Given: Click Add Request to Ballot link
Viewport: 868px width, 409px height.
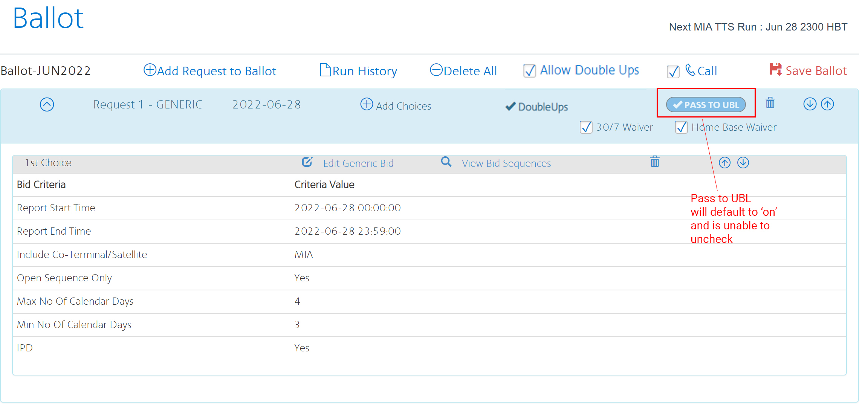Looking at the screenshot, I should click(x=217, y=71).
